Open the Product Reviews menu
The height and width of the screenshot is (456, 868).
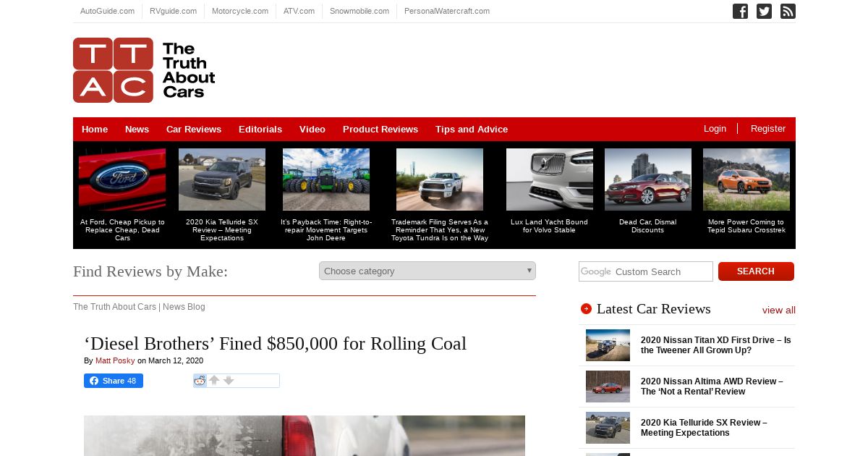380,129
